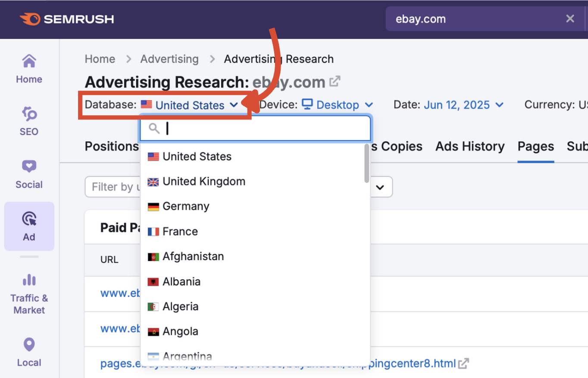The image size is (588, 378).
Task: Expand the Database country dropdown
Action: pos(190,105)
